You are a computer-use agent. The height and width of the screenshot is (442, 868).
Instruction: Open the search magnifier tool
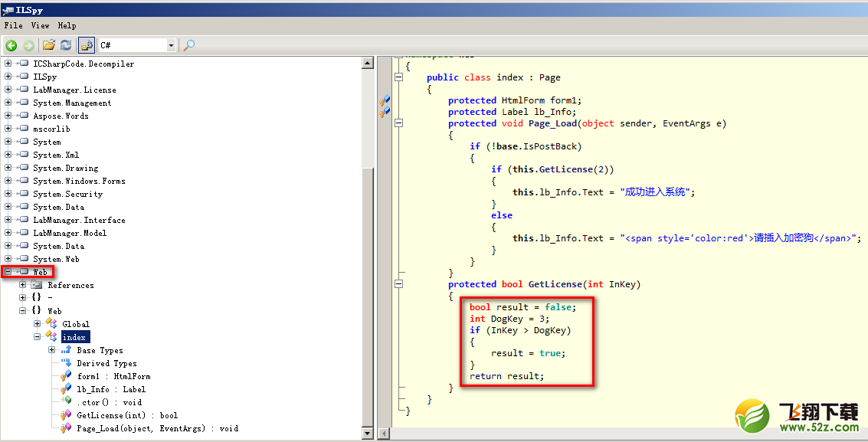click(188, 45)
